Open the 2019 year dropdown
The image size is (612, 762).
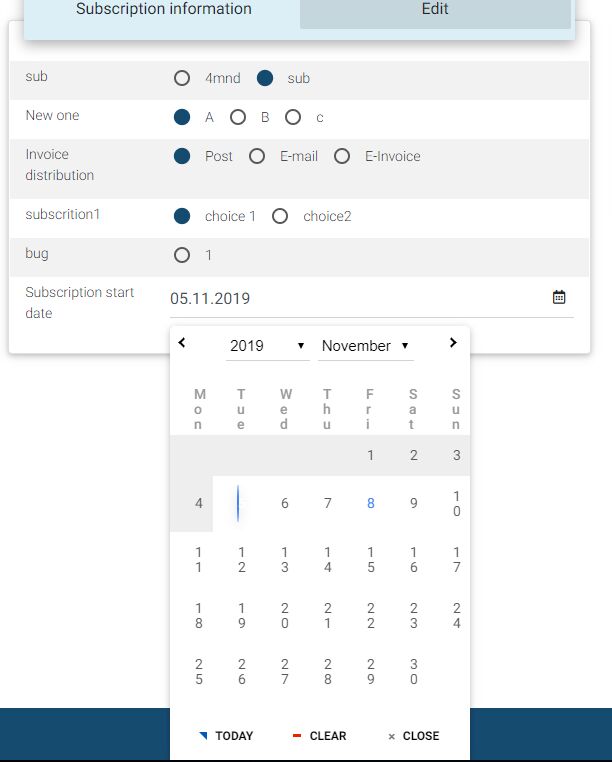pyautogui.click(x=267, y=346)
